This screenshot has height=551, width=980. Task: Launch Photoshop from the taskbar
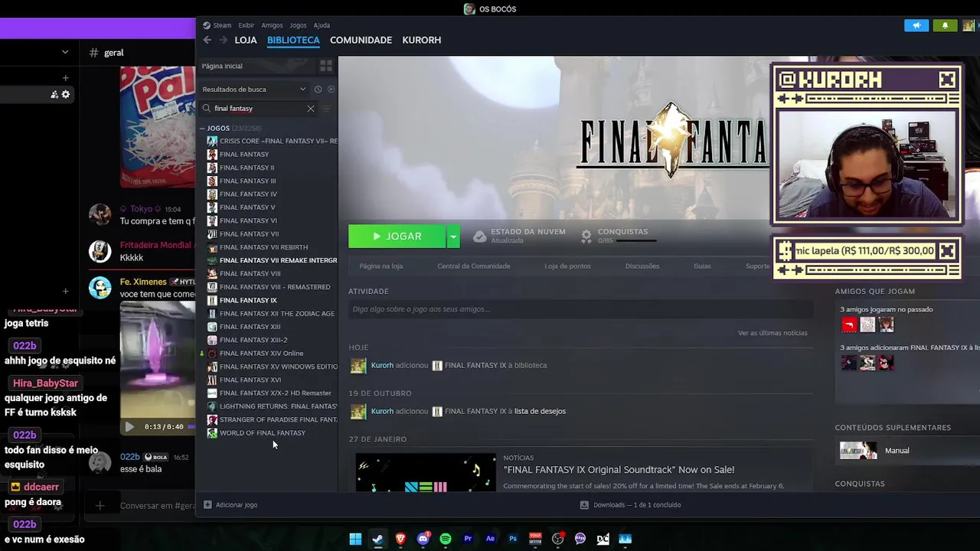513,539
